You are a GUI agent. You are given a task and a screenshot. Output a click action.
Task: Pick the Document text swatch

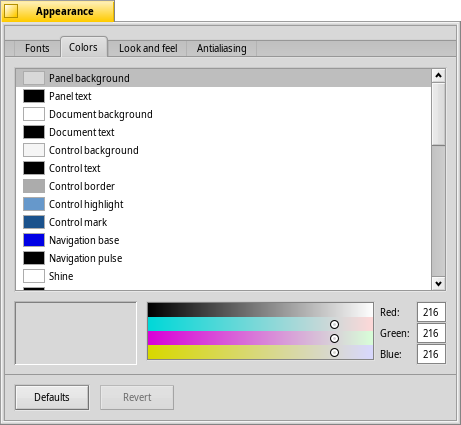pyautogui.click(x=34, y=132)
